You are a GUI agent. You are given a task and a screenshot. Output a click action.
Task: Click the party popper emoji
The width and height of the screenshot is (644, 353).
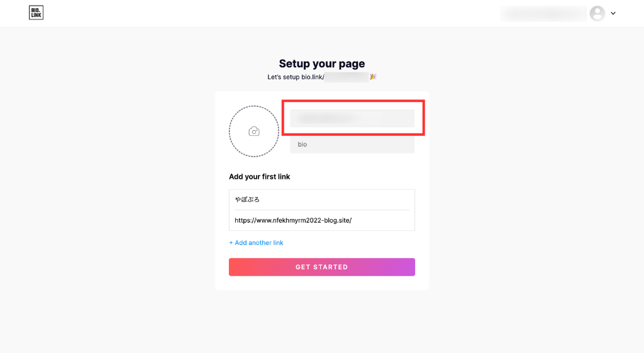coord(373,77)
